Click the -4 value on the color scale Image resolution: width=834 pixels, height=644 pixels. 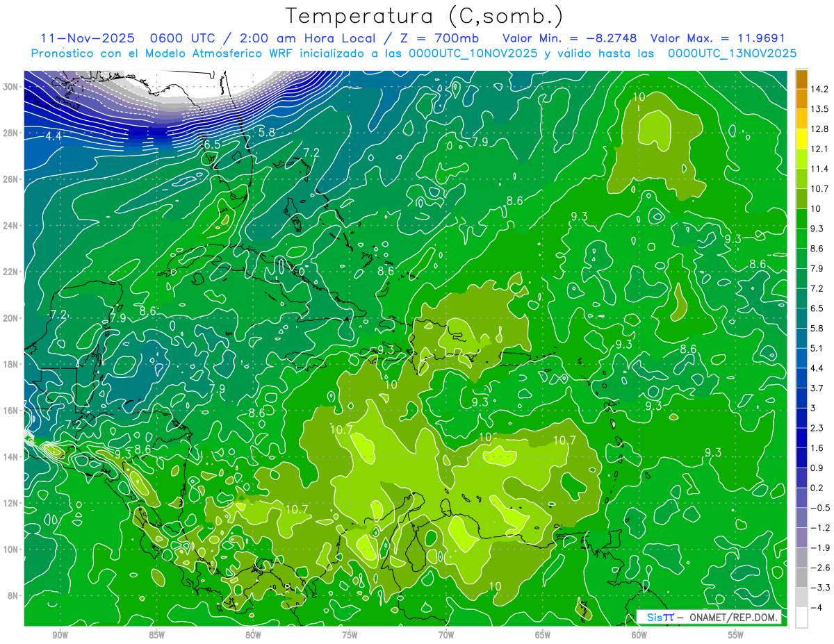(817, 608)
